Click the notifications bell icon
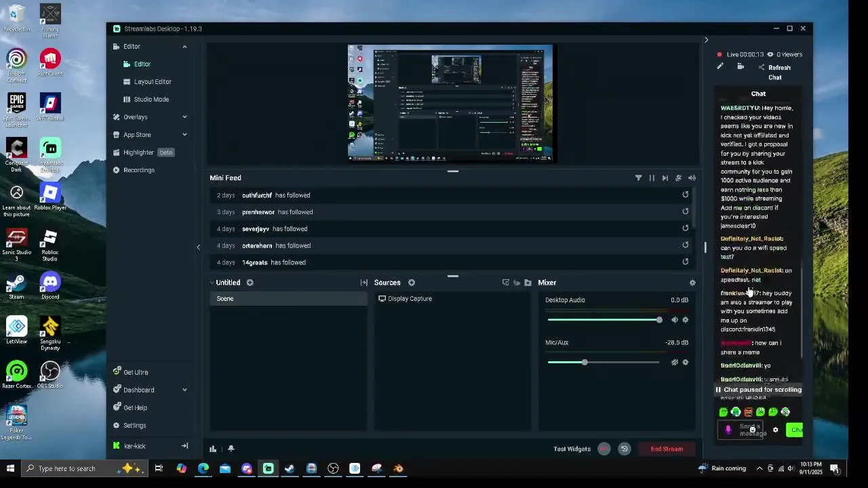This screenshot has height=488, width=868. click(231, 449)
